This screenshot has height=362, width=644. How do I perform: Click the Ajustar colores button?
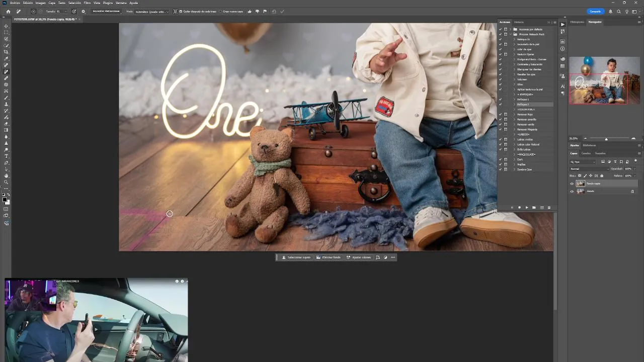pyautogui.click(x=359, y=257)
